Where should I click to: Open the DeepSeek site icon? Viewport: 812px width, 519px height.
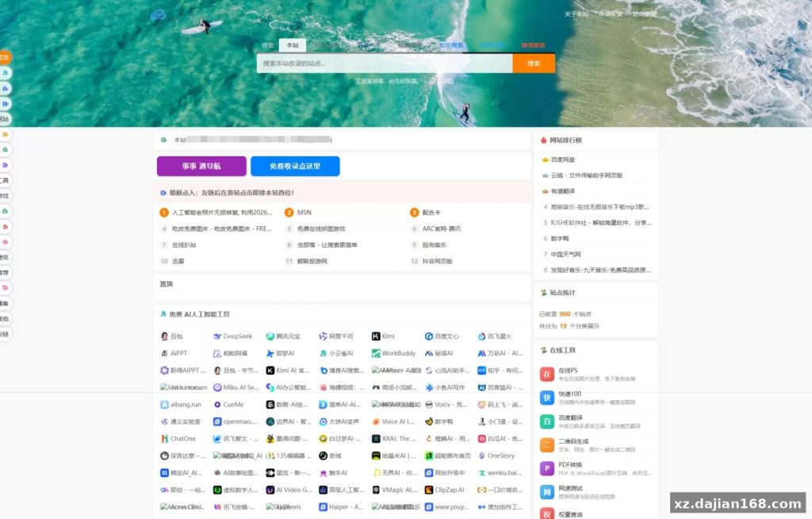pos(217,336)
